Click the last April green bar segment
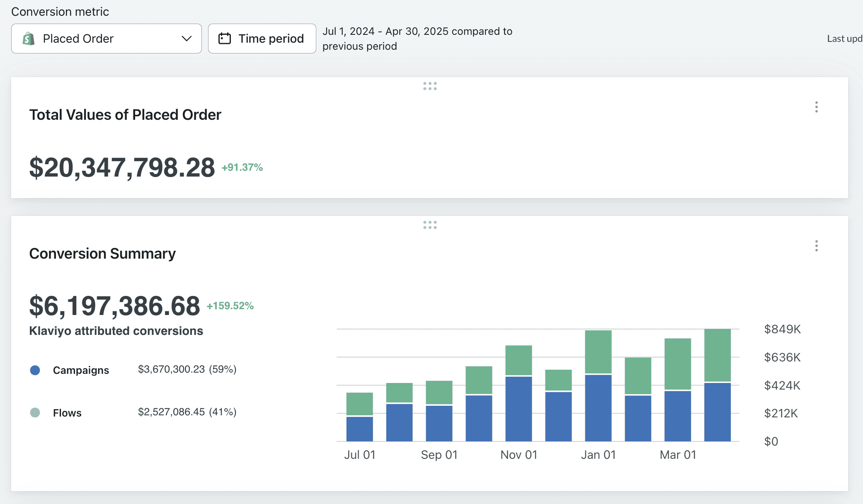The height and width of the screenshot is (504, 863). pyautogui.click(x=717, y=355)
